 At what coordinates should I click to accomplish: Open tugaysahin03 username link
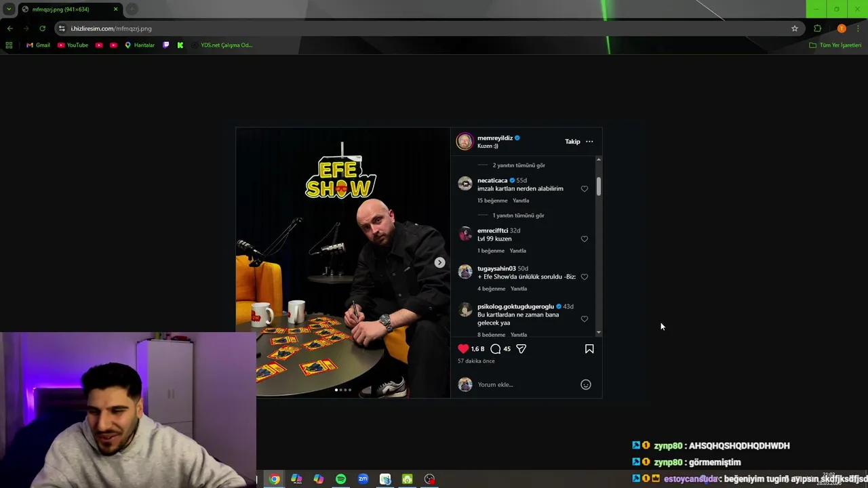click(x=496, y=268)
